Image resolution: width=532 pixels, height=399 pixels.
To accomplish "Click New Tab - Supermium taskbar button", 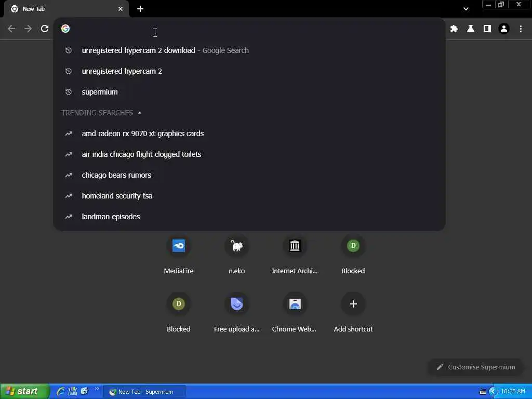I will click(144, 392).
